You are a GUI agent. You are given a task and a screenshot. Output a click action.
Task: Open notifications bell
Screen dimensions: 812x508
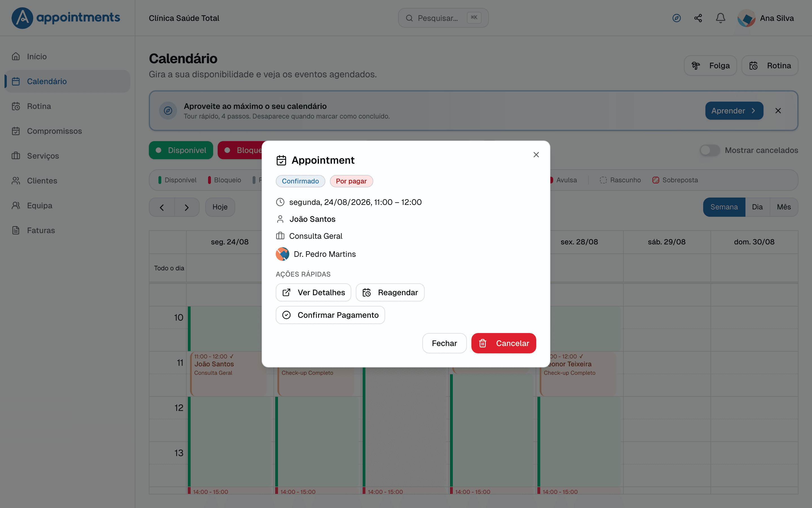720,18
